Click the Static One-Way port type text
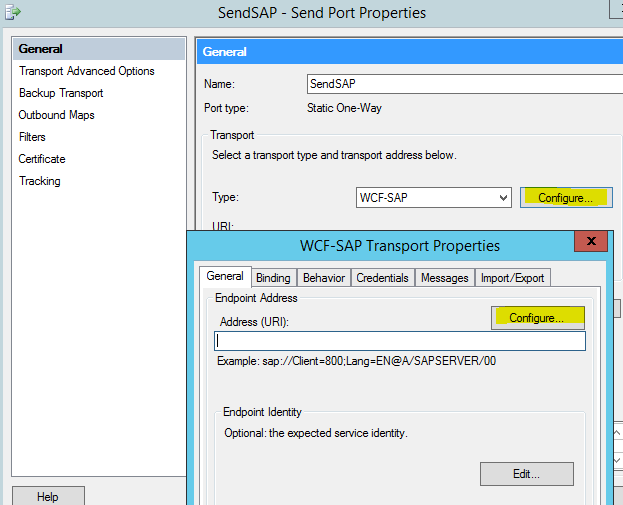 344,108
